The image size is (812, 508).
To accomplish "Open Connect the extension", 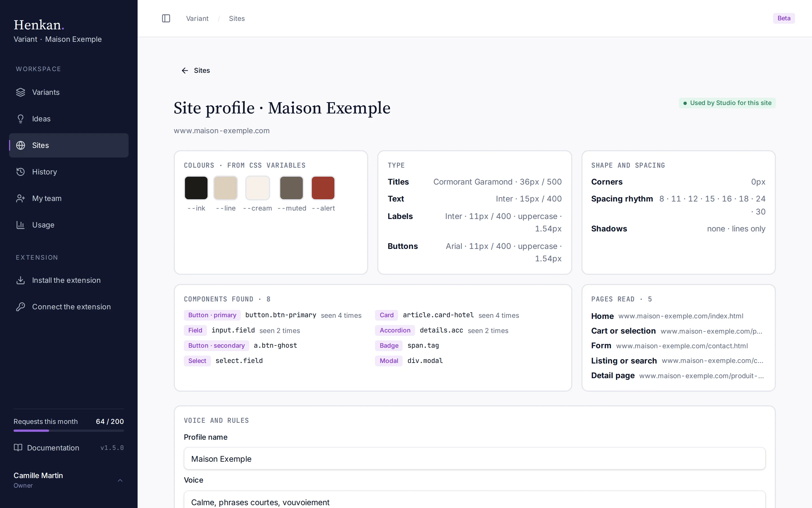I will click(x=69, y=307).
